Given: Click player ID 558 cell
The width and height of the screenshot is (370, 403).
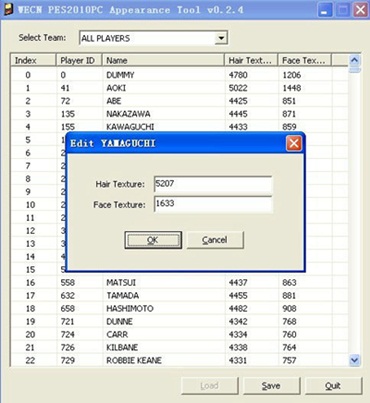Looking at the screenshot, I should (x=68, y=283).
